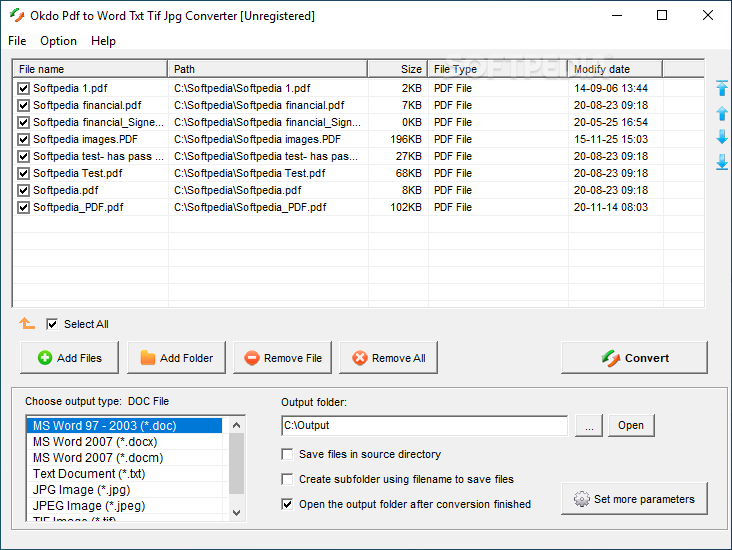Uncheck Softpedia 1.pdf checkbox
The width and height of the screenshot is (732, 550).
(x=23, y=88)
